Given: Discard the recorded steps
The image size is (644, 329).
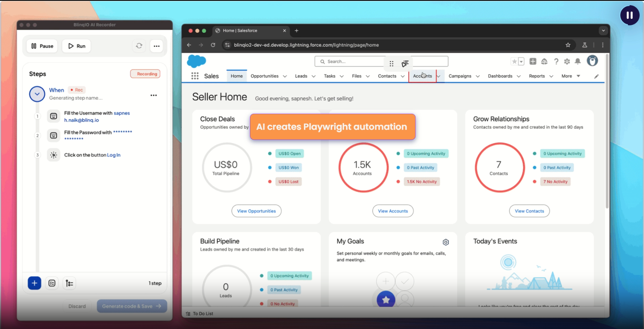Looking at the screenshot, I should [77, 306].
